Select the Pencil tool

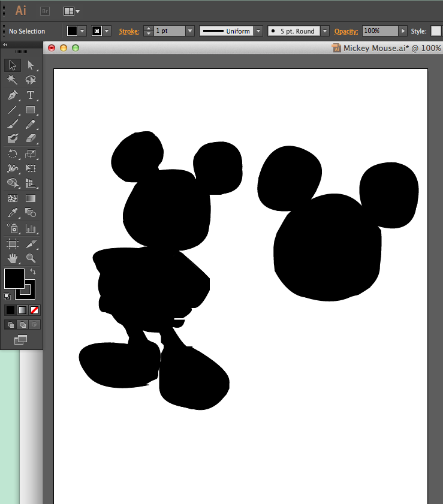(31, 124)
